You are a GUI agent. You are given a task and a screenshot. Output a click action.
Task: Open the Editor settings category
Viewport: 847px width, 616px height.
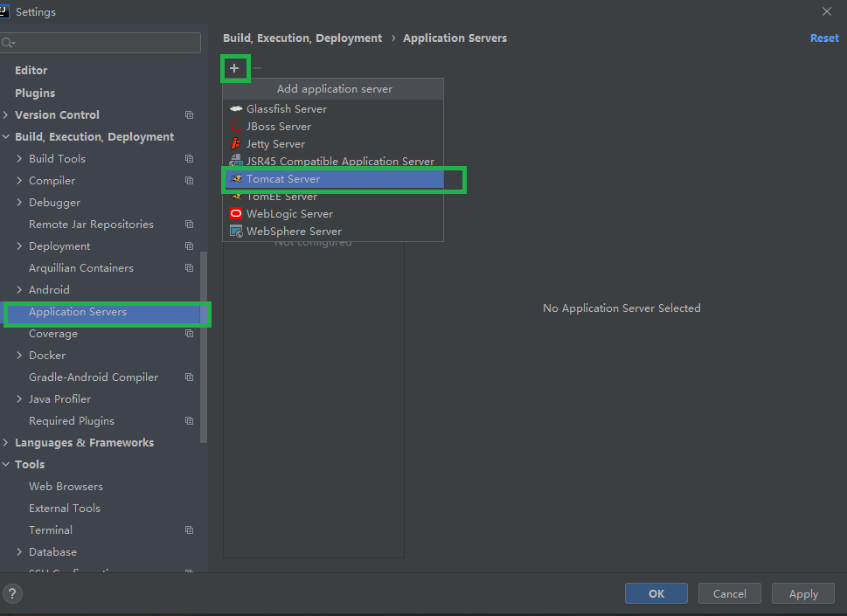31,70
